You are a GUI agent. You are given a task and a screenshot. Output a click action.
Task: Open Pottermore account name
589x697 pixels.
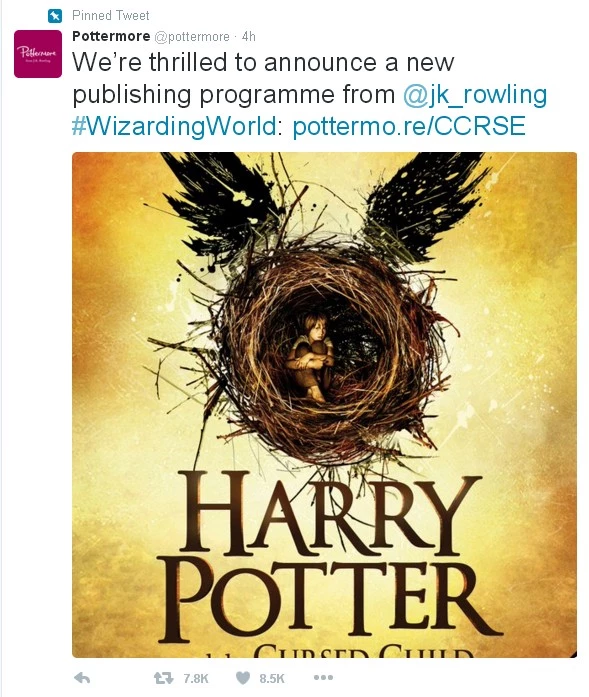[x=111, y=36]
